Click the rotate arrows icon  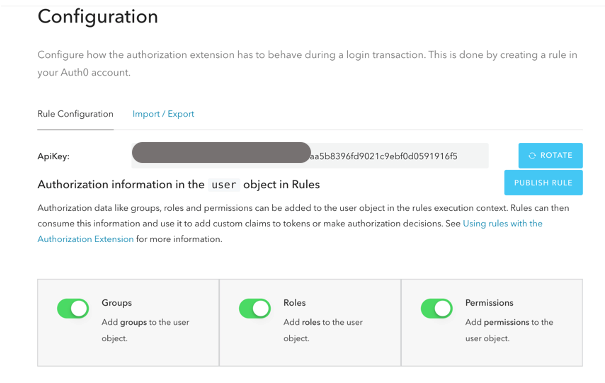click(532, 155)
